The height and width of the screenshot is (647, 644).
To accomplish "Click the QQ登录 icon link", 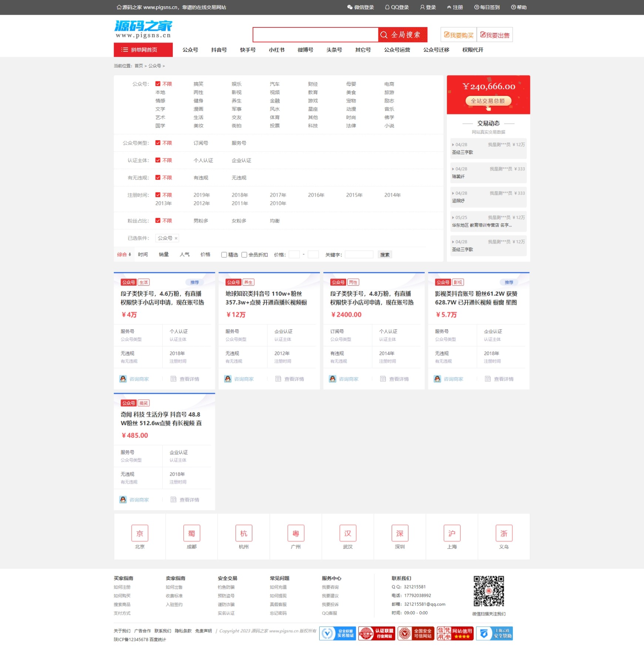I will tap(397, 7).
